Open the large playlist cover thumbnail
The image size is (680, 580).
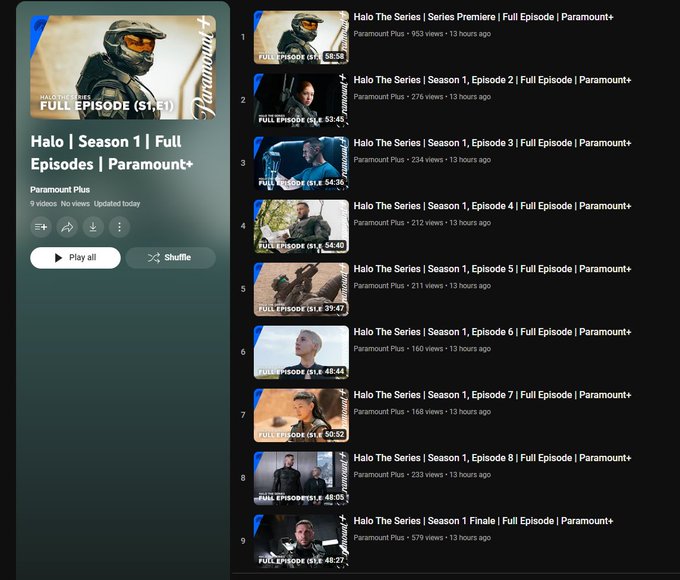click(x=123, y=67)
